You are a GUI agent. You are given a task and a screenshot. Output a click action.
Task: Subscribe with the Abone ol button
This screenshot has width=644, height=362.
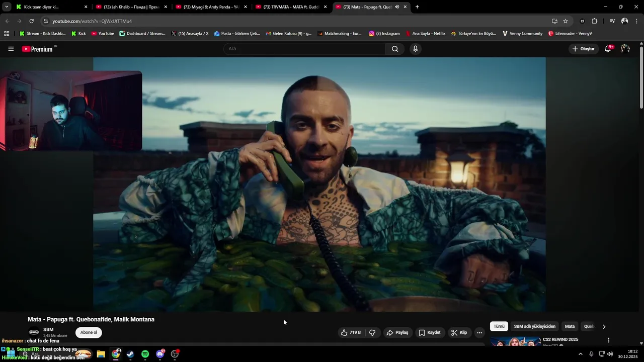pos(89,332)
